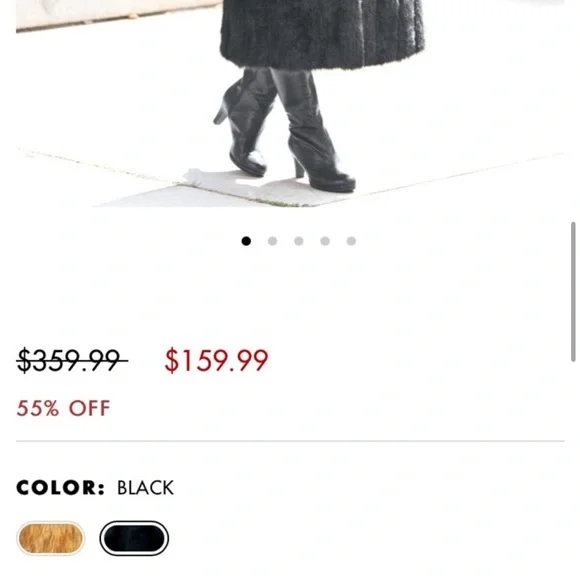
Task: Click the crossed-out $359.99 original price
Action: [72, 360]
